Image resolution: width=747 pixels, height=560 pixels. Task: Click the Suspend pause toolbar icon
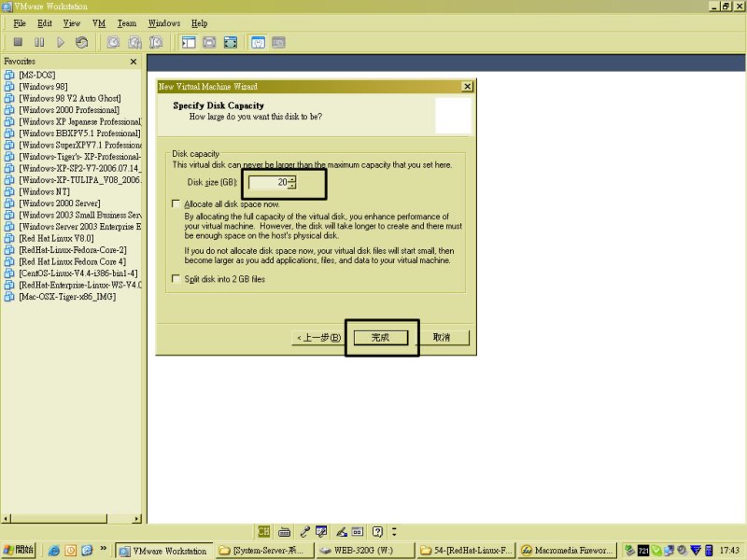click(39, 42)
